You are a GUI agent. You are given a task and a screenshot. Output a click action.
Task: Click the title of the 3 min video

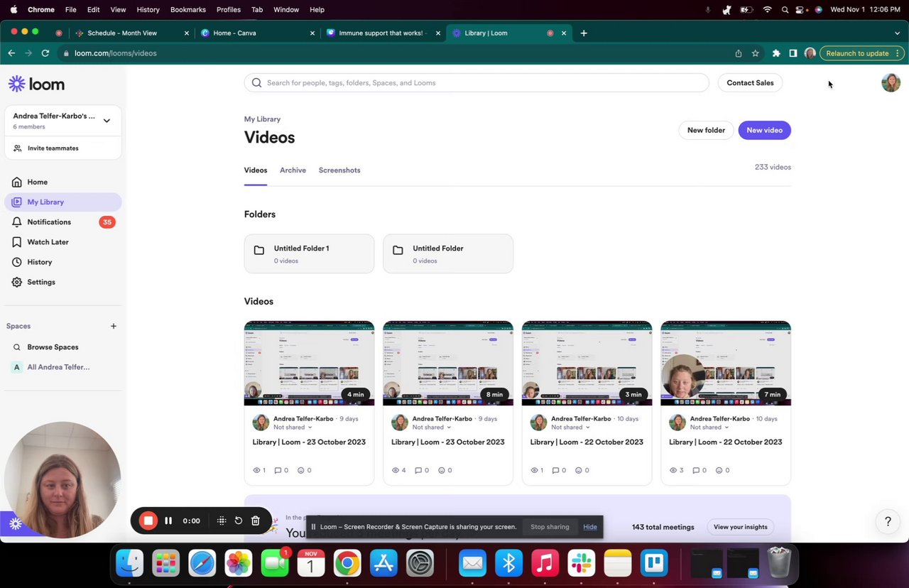587,442
